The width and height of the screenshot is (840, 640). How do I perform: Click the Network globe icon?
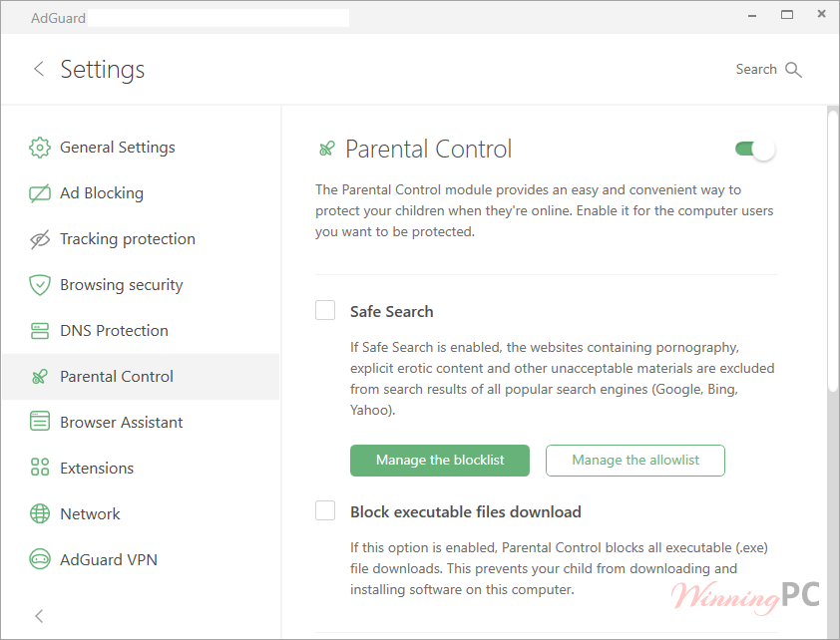click(x=40, y=513)
